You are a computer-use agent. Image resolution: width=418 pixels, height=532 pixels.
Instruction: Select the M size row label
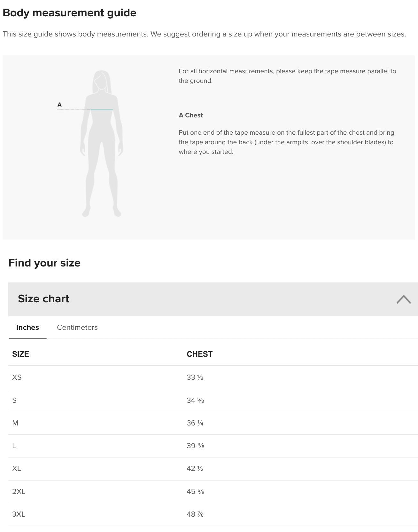[x=15, y=423]
